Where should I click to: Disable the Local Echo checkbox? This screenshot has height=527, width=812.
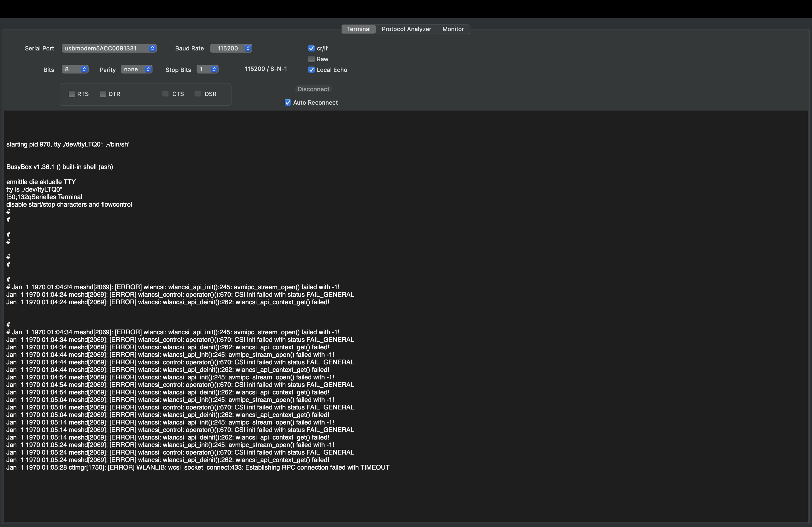pos(311,70)
